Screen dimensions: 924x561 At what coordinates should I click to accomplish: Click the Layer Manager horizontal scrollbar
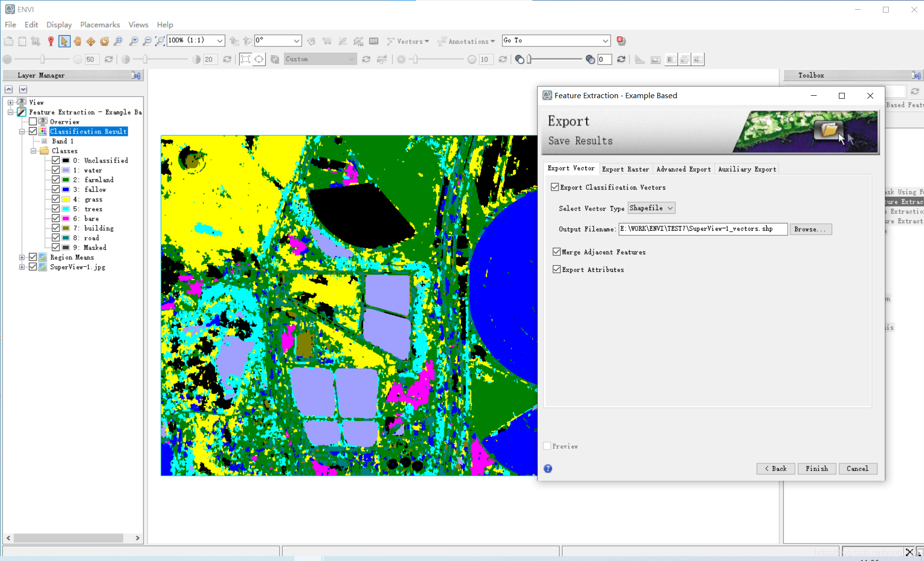tap(68, 538)
